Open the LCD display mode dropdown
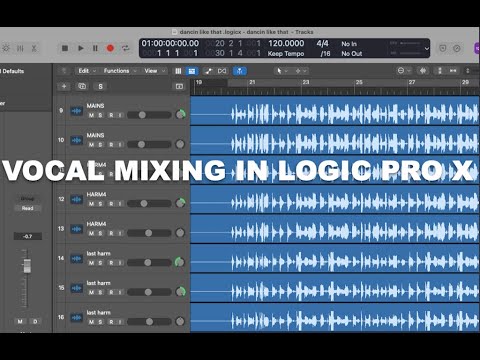The height and width of the screenshot is (360, 480). (426, 49)
